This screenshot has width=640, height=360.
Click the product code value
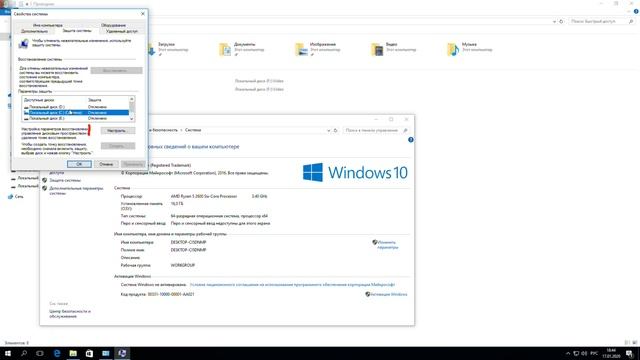click(171, 294)
